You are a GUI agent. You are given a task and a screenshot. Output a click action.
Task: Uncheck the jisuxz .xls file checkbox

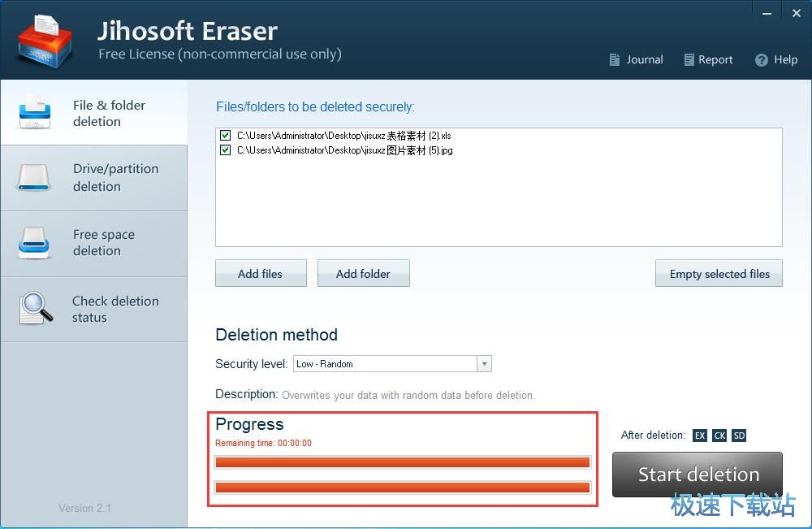tap(226, 136)
